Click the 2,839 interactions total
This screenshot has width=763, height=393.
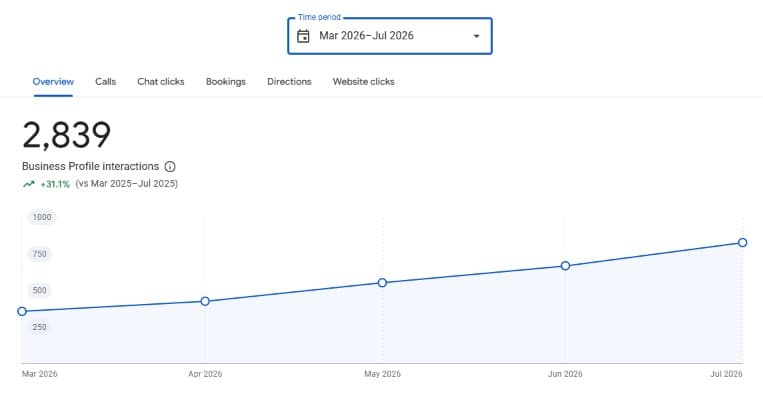[x=67, y=136]
